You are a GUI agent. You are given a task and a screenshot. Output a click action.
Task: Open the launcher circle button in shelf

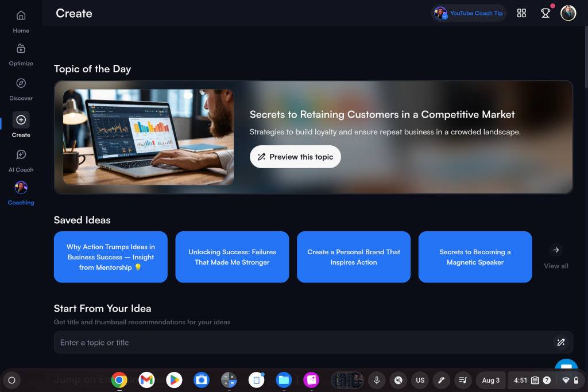point(11,380)
